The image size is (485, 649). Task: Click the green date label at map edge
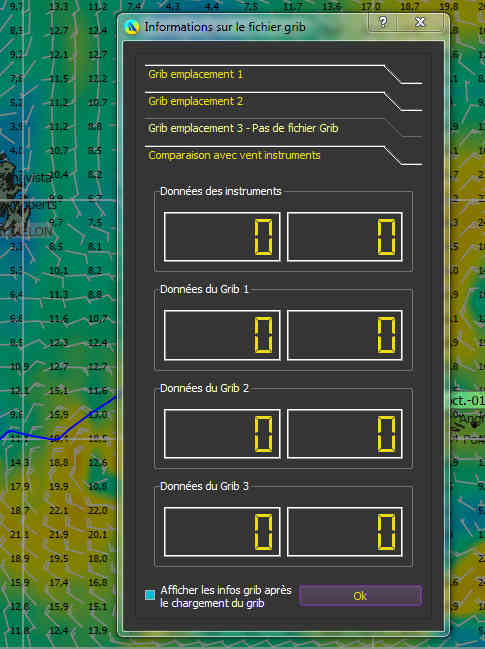(x=467, y=401)
